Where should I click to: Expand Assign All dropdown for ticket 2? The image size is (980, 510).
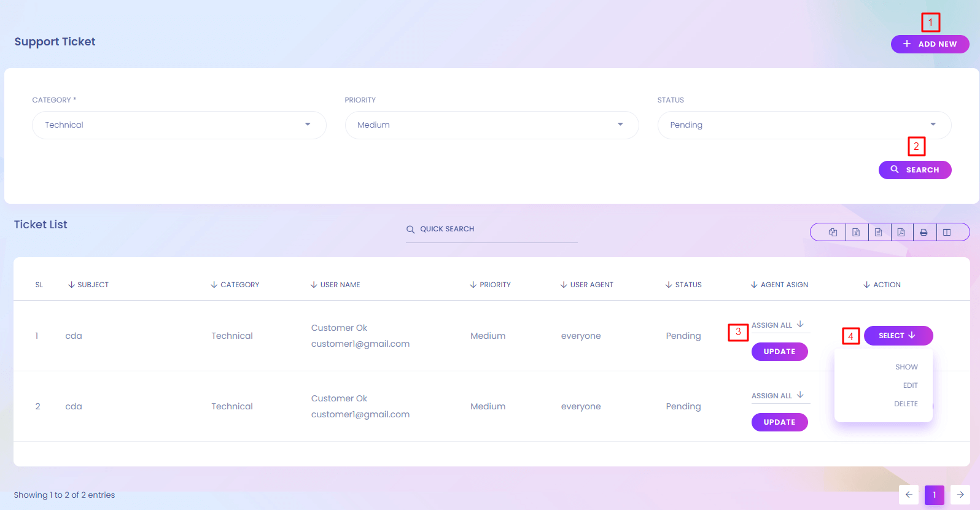pos(778,396)
